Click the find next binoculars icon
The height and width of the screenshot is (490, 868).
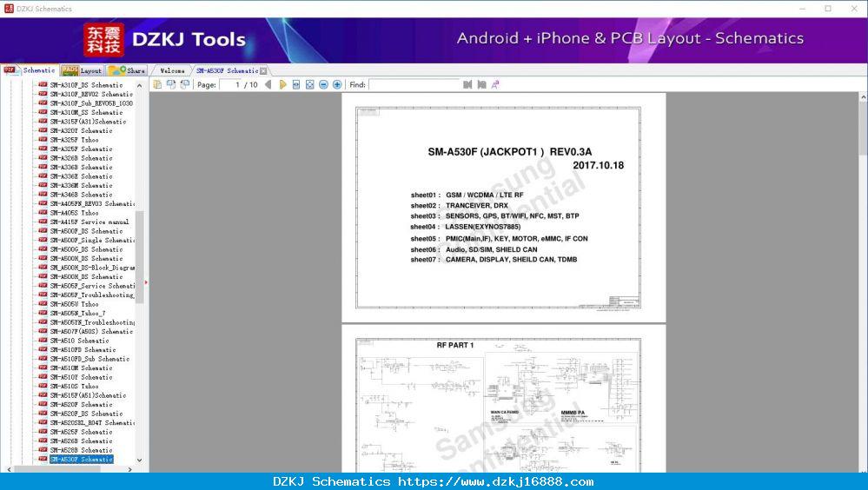(481, 85)
